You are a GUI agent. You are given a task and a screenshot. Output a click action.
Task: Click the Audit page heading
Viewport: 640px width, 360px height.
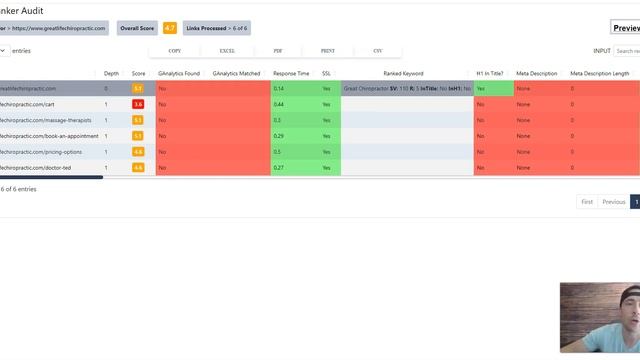[21, 11]
